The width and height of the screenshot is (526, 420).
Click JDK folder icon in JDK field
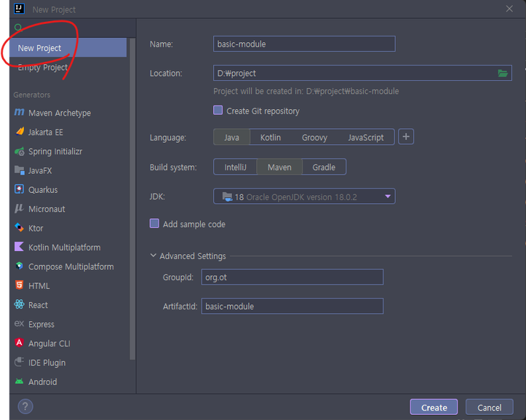pyautogui.click(x=227, y=197)
